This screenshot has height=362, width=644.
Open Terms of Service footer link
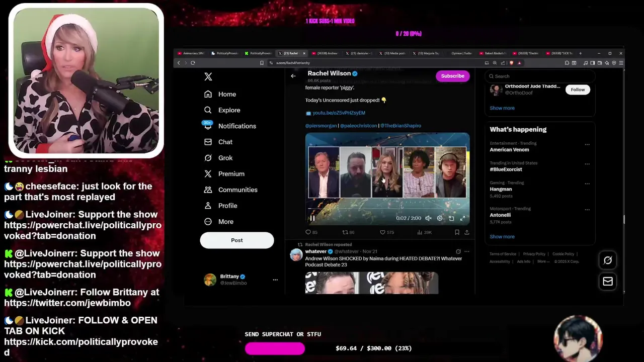503,254
